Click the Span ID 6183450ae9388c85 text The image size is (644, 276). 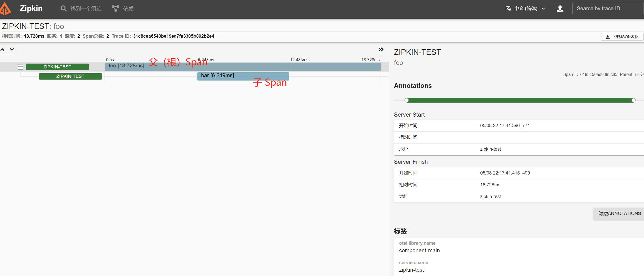(590, 74)
